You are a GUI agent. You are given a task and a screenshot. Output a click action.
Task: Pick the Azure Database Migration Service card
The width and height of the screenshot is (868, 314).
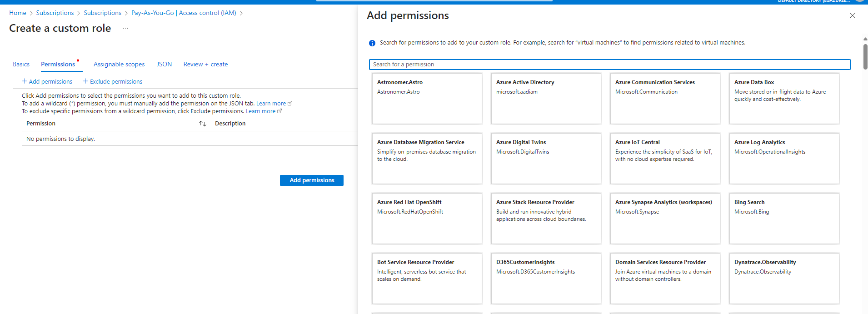coord(427,159)
